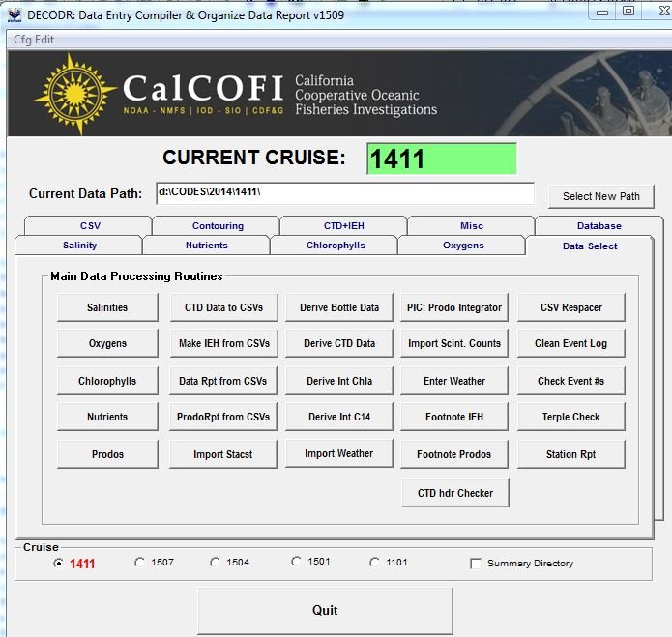Run Derive Bottle Data
672x637 pixels.
[x=339, y=307]
